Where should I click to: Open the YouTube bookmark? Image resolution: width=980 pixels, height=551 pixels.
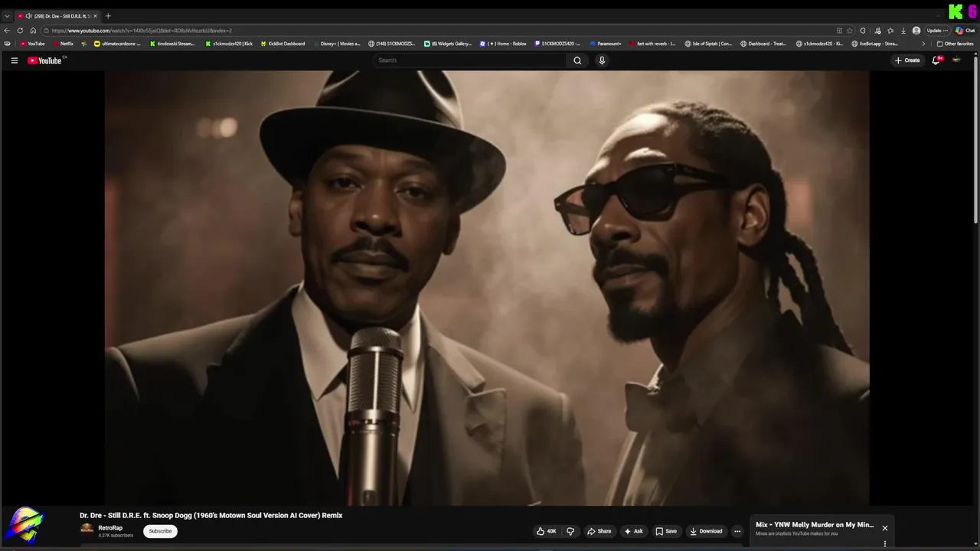pyautogui.click(x=32, y=44)
